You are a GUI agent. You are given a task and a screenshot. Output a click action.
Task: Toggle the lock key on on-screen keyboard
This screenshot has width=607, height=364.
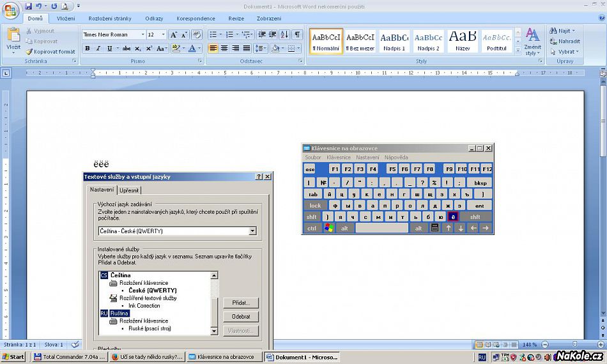tap(315, 206)
